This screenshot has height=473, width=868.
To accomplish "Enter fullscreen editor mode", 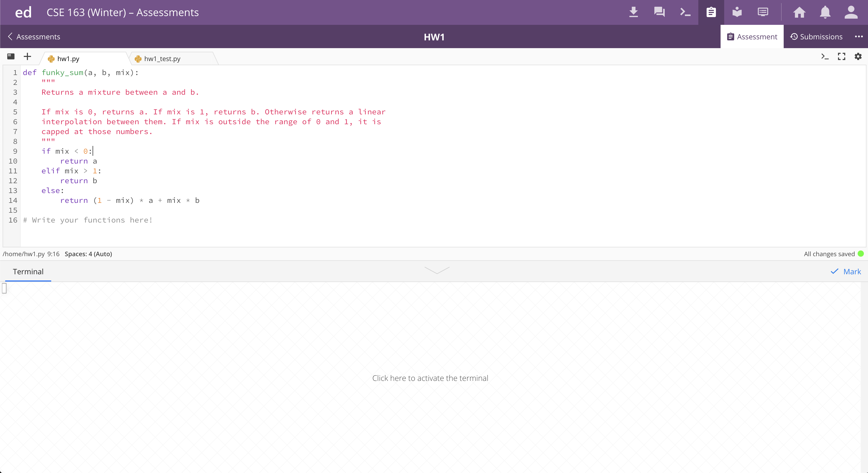I will pyautogui.click(x=841, y=56).
